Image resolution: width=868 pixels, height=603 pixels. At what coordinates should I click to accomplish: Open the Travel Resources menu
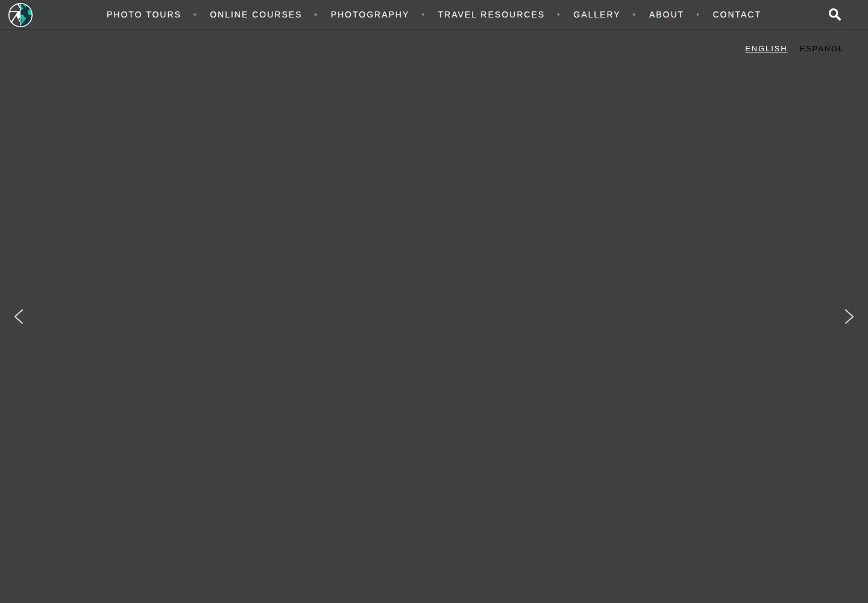pos(491,14)
